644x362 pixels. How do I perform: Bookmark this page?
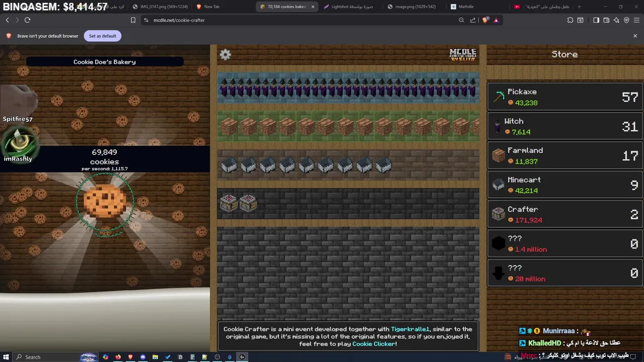pyautogui.click(x=133, y=20)
